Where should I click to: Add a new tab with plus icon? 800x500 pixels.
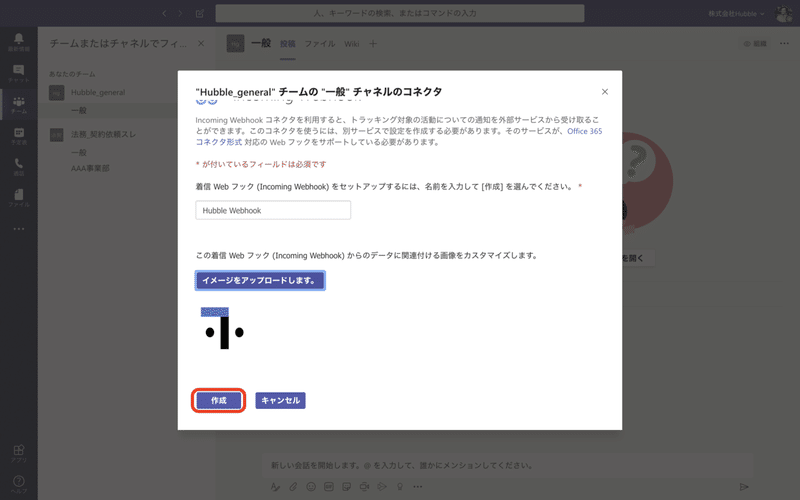coord(373,44)
